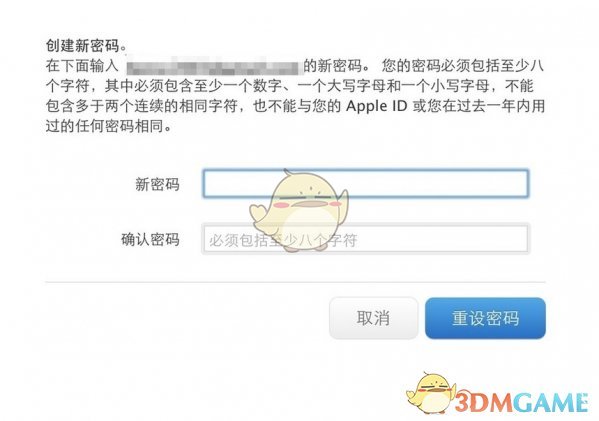The image size is (599, 421).
Task: Click the center chick watermark mascot
Action: tap(299, 210)
